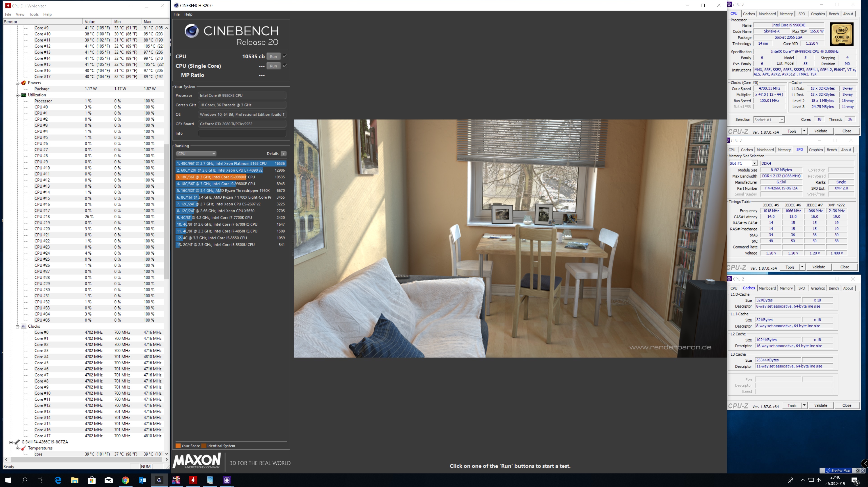Screen dimensions: 868x487
Task: Open Microsoft Edge from the taskbar
Action: click(x=58, y=480)
